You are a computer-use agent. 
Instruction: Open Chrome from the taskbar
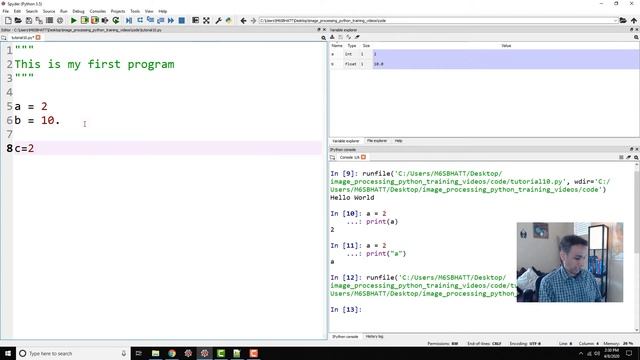pos(172,353)
